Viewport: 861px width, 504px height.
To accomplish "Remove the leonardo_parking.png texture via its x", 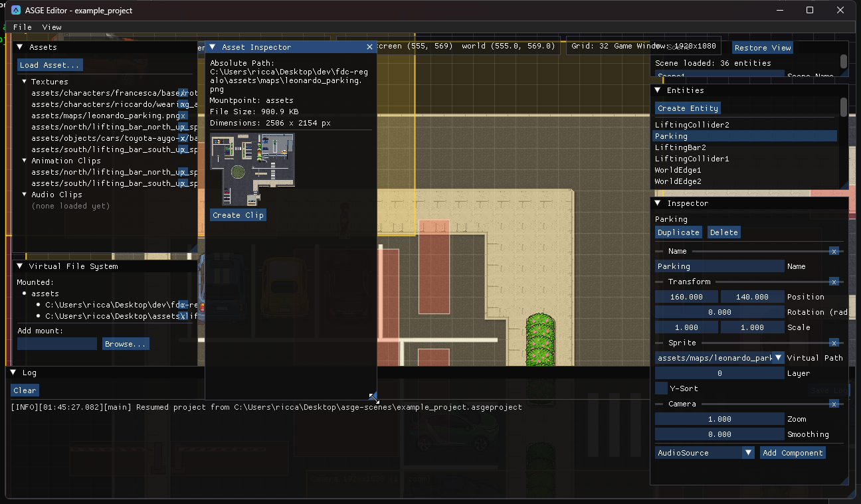I will pos(183,116).
